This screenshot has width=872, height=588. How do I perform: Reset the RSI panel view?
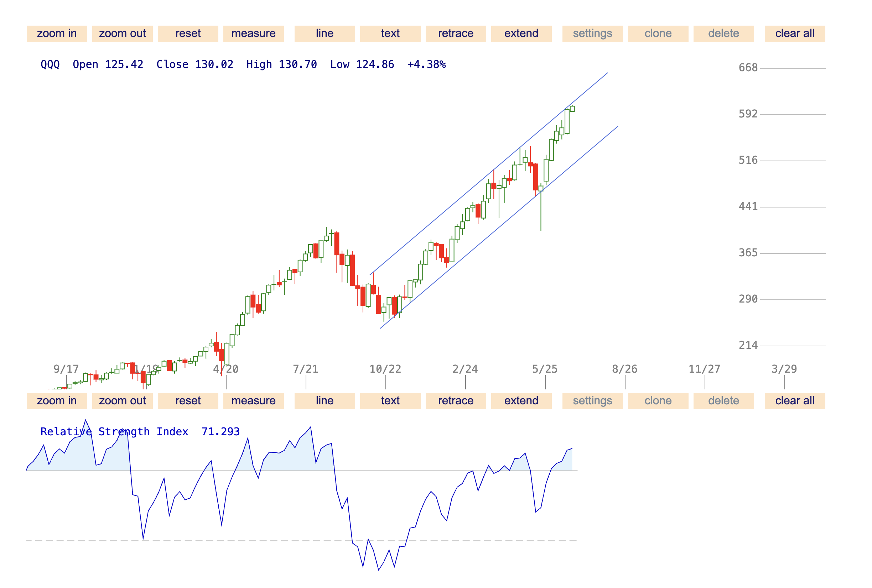[x=188, y=401]
